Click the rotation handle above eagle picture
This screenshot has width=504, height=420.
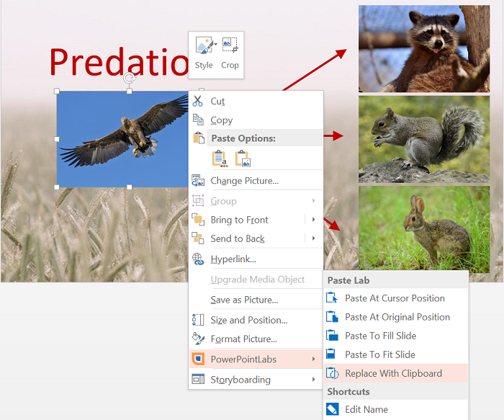pos(129,77)
